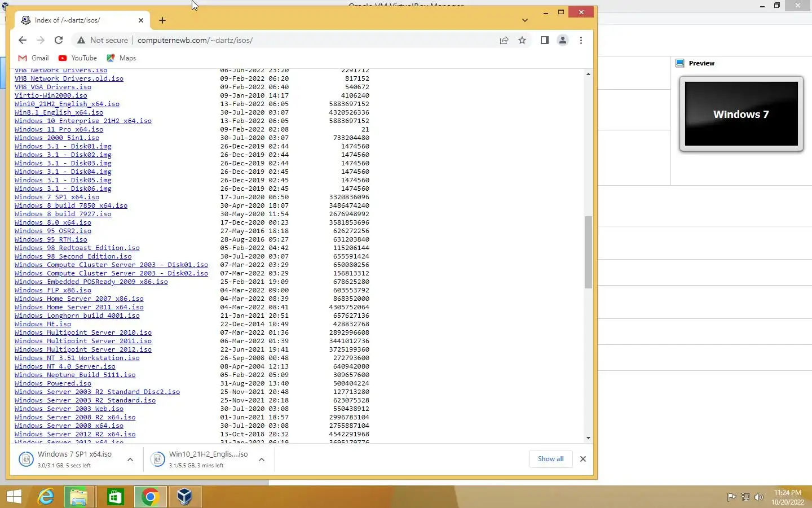Click page scrollbar down arrow
This screenshot has width=812, height=508.
point(588,438)
